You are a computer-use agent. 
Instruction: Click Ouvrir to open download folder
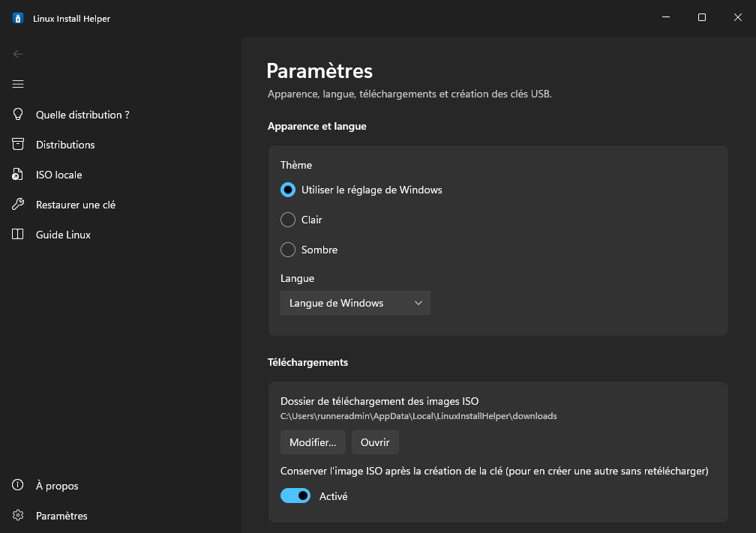tap(375, 442)
